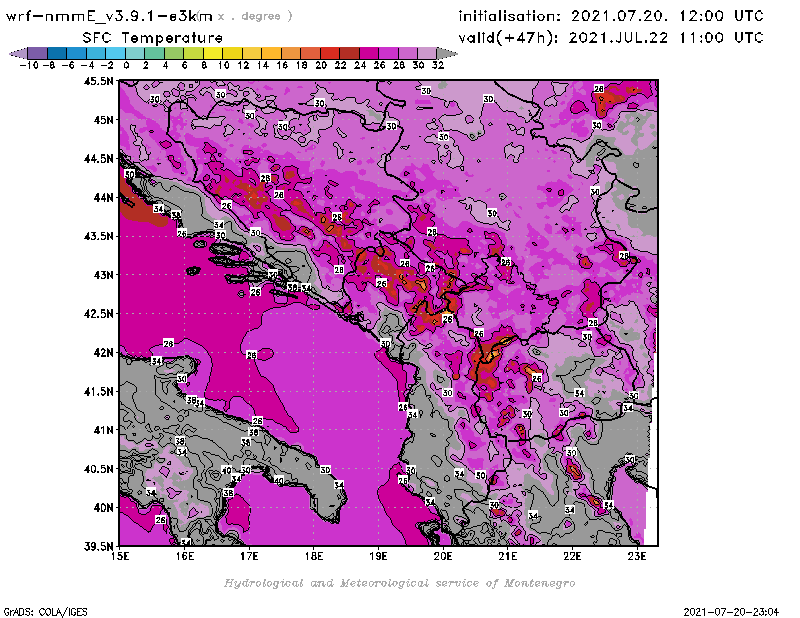Screen dimensions: 800x618
Task: Click the 15E longitude axis label
Action: 120,556
